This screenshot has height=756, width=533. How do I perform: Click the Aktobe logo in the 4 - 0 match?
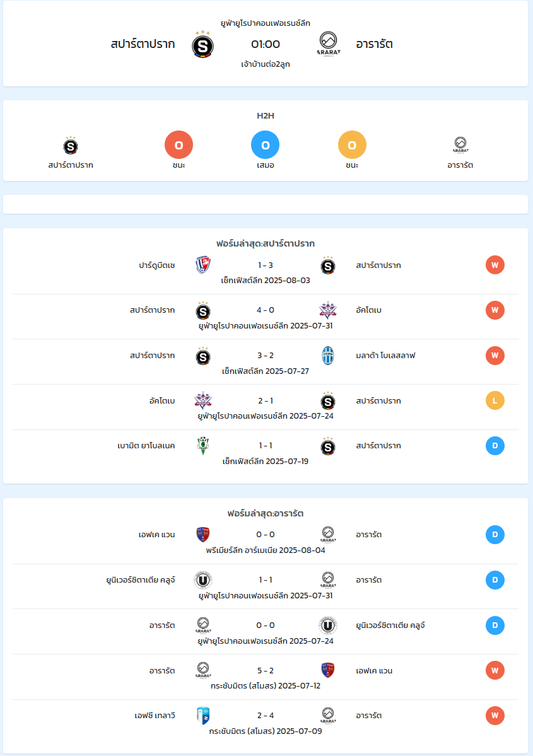(x=328, y=310)
